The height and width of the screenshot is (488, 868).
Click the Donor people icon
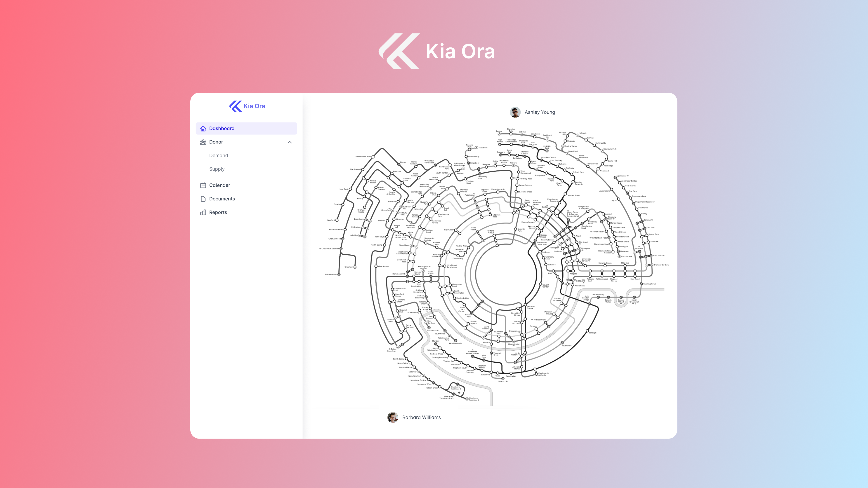pos(203,142)
